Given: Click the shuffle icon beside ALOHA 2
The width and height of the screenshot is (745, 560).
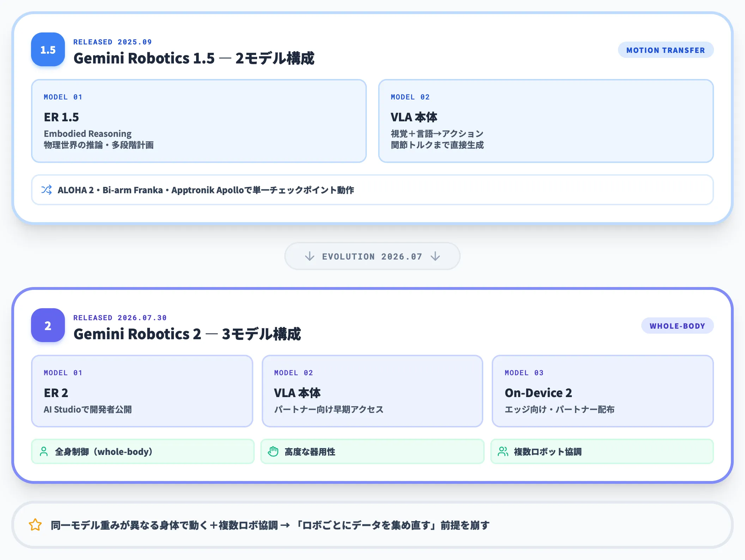Looking at the screenshot, I should pyautogui.click(x=47, y=190).
